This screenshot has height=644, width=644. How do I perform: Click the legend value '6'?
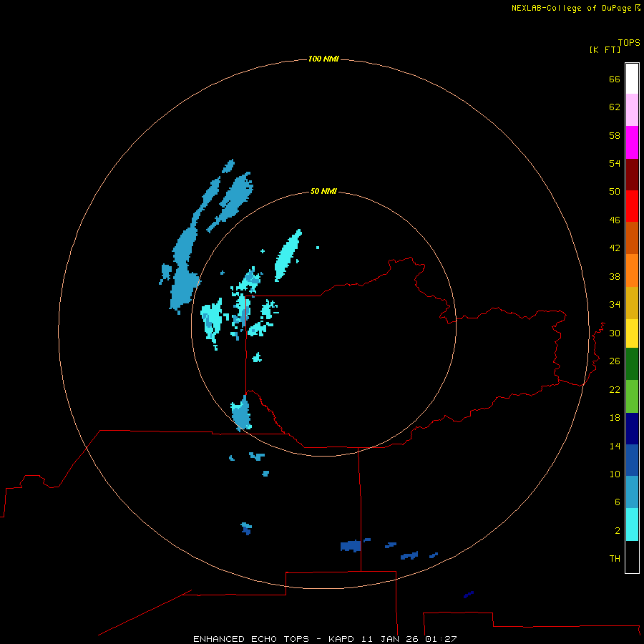(x=618, y=502)
